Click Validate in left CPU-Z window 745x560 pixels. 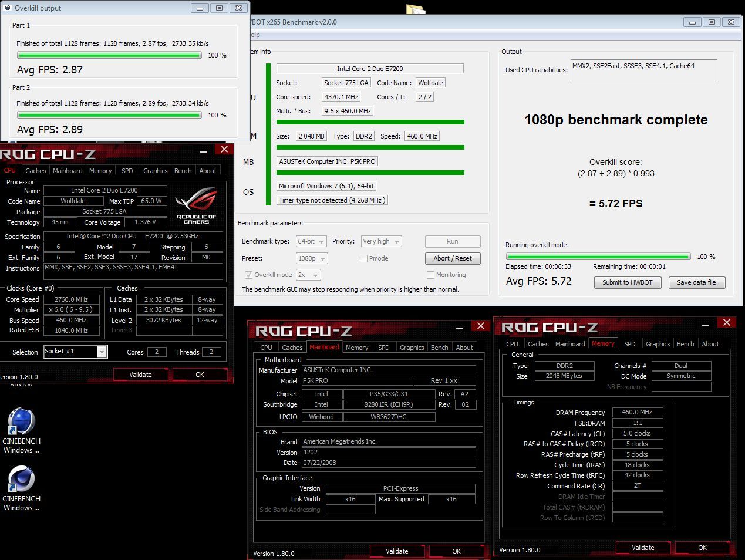(x=140, y=375)
